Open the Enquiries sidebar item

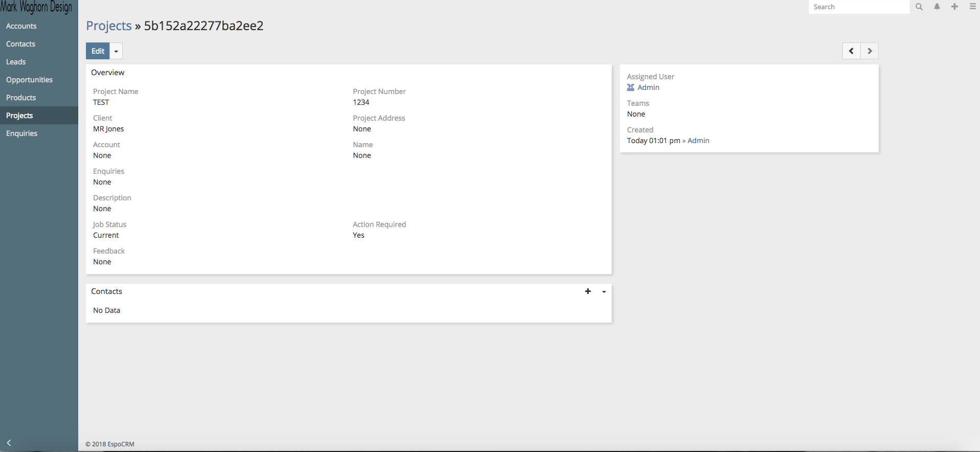(x=21, y=133)
